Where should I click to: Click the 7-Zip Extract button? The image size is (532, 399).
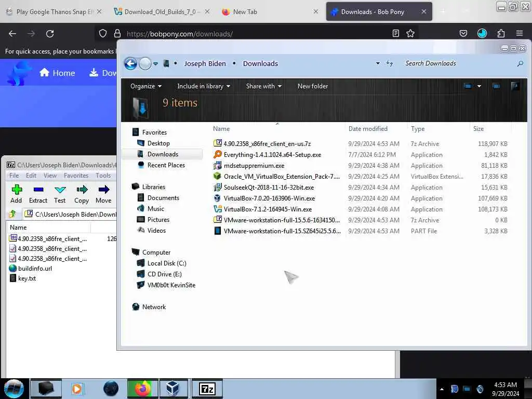(x=38, y=194)
